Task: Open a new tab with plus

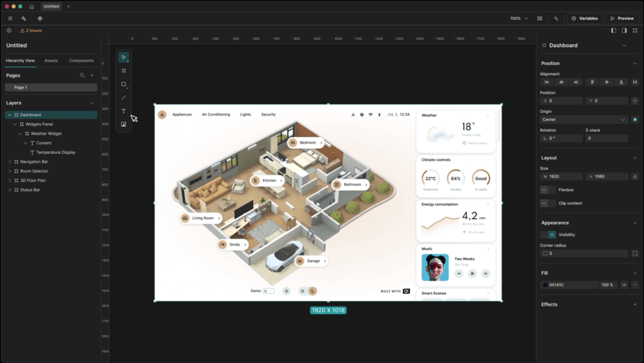Action: click(69, 6)
